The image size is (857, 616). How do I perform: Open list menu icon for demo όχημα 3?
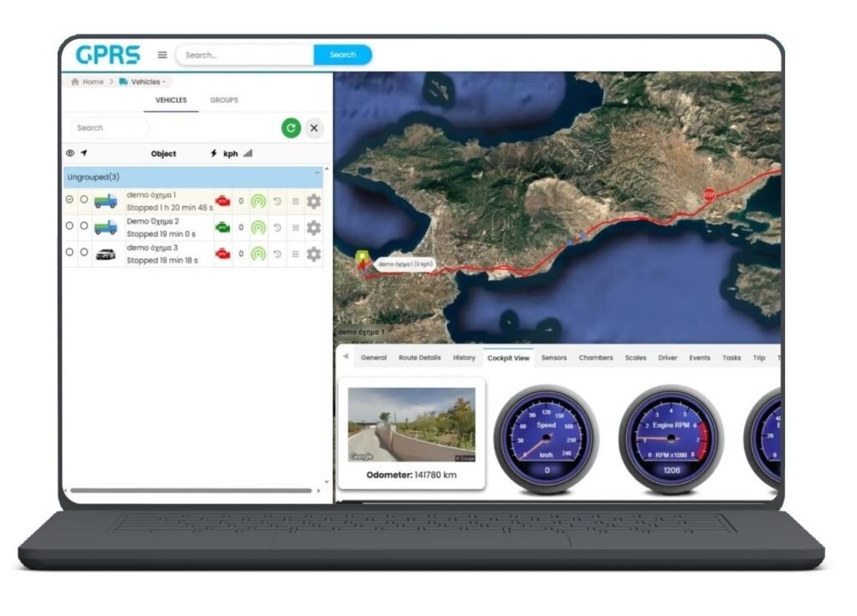295,254
